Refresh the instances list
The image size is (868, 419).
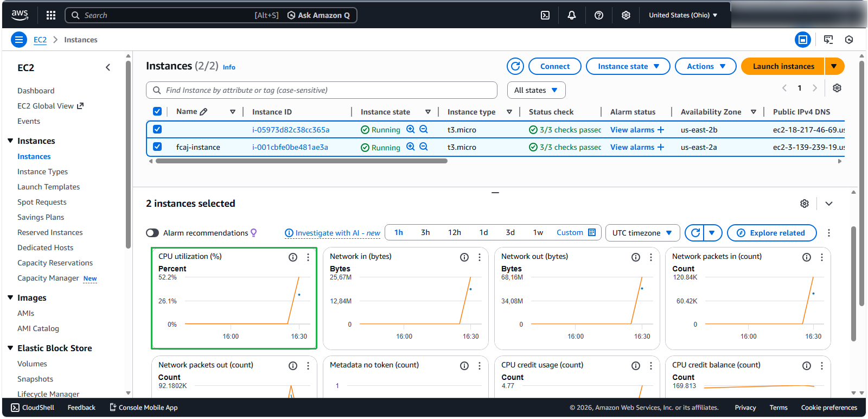515,66
